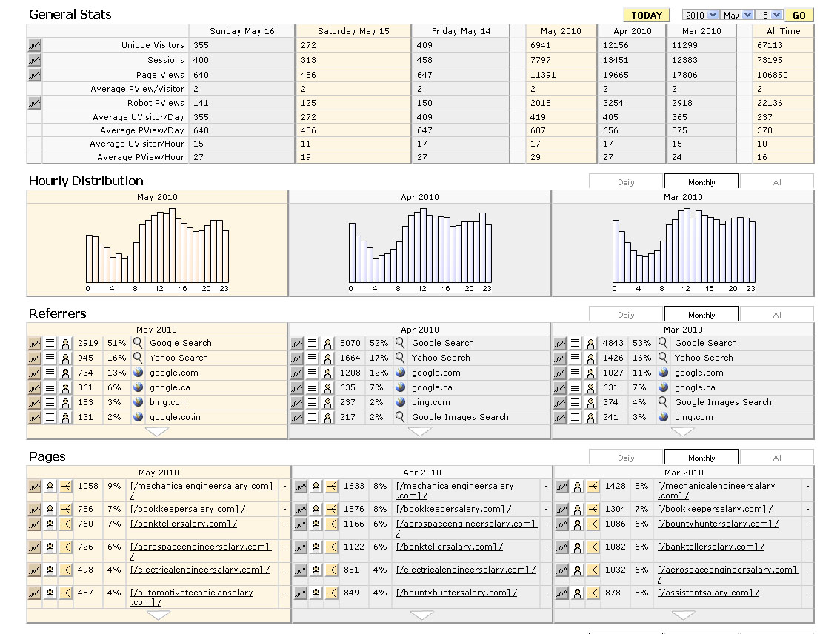Click the Robot PViews graph icon

pyautogui.click(x=35, y=103)
